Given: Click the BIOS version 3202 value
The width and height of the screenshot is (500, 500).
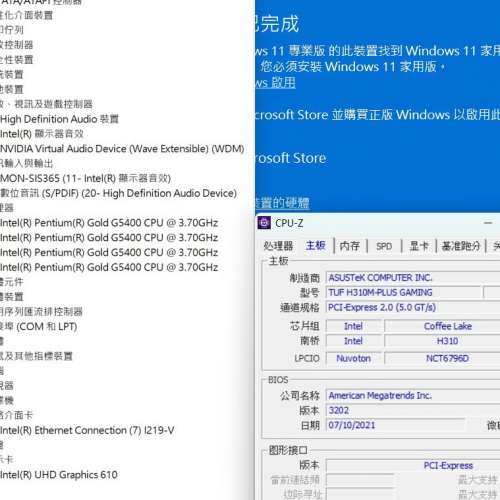Looking at the screenshot, I should coord(413,410).
